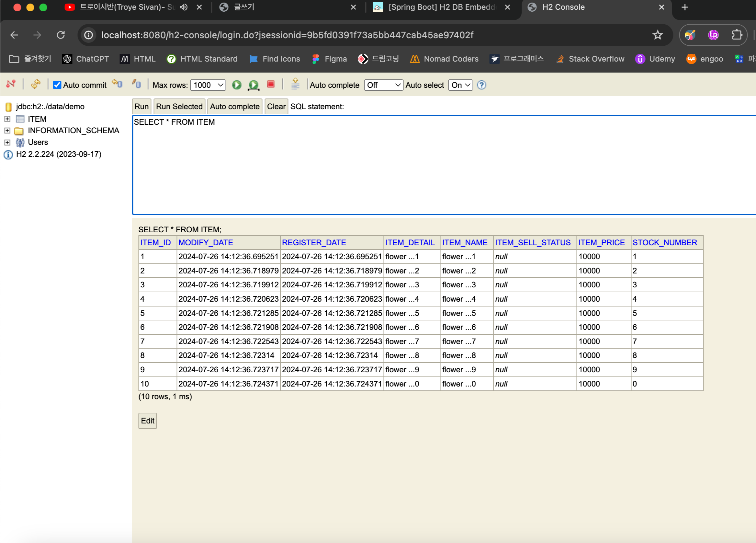Click the Run Selected button
The width and height of the screenshot is (756, 543).
[179, 106]
